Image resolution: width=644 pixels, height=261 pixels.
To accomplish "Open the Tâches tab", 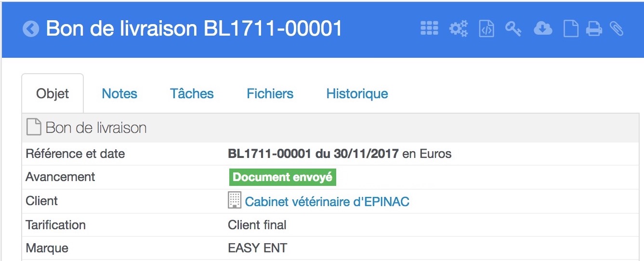I will [x=192, y=93].
